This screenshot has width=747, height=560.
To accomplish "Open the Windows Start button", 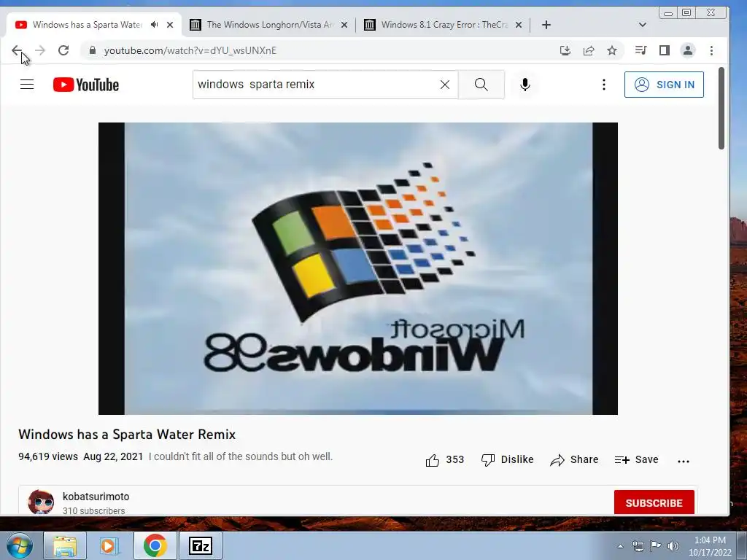I will click(x=20, y=545).
